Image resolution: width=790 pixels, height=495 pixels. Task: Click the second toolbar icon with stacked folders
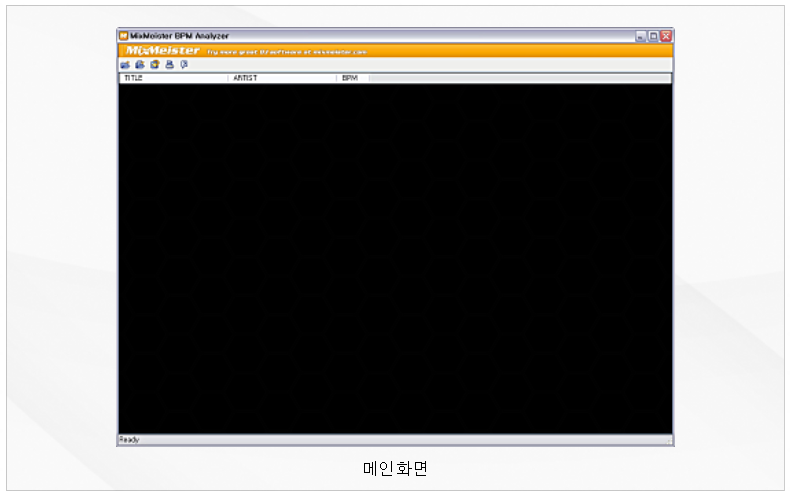(x=140, y=65)
